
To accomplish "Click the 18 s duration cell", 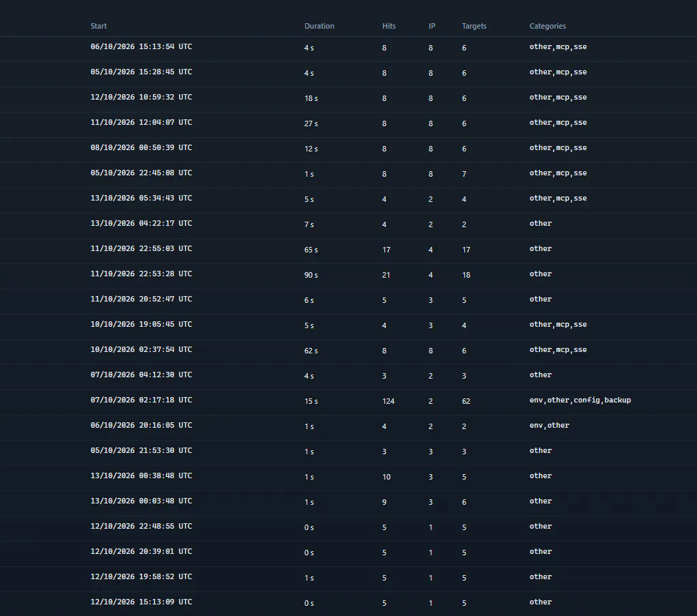I will coord(311,99).
